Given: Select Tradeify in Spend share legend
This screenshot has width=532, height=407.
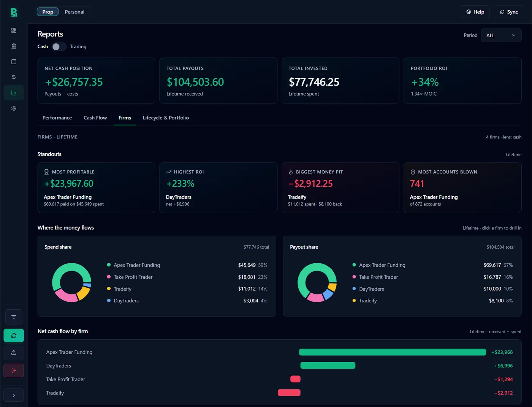Looking at the screenshot, I should [187, 289].
